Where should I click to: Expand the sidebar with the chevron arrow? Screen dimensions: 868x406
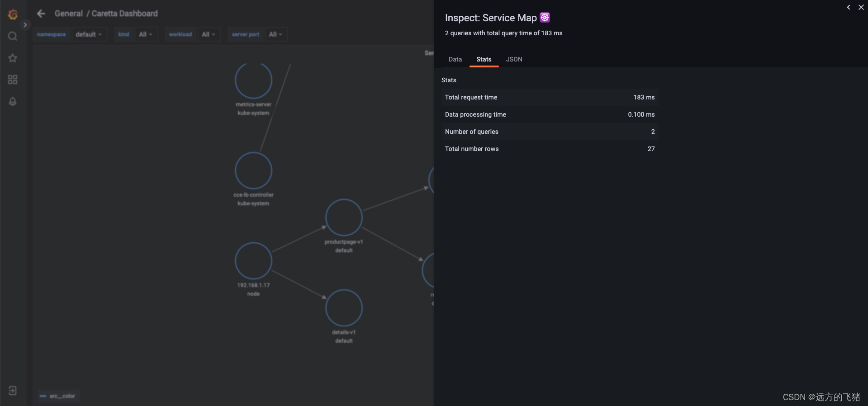(25, 25)
